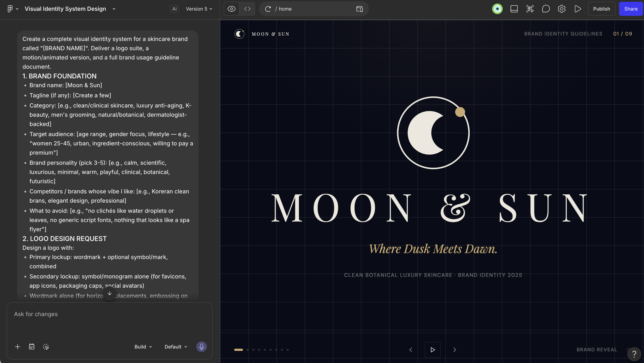The height and width of the screenshot is (363, 644).
Task: Switch to preview mode eye toggle
Action: pos(231,9)
